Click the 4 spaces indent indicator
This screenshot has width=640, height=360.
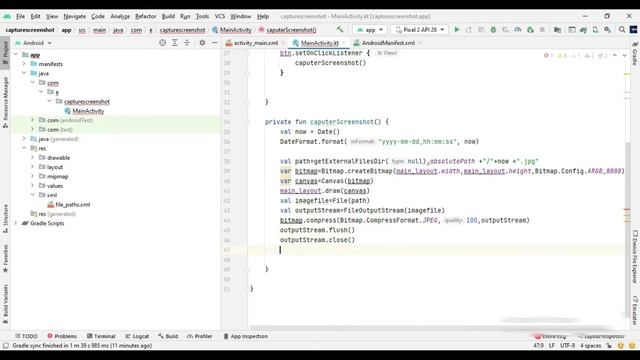(591, 346)
